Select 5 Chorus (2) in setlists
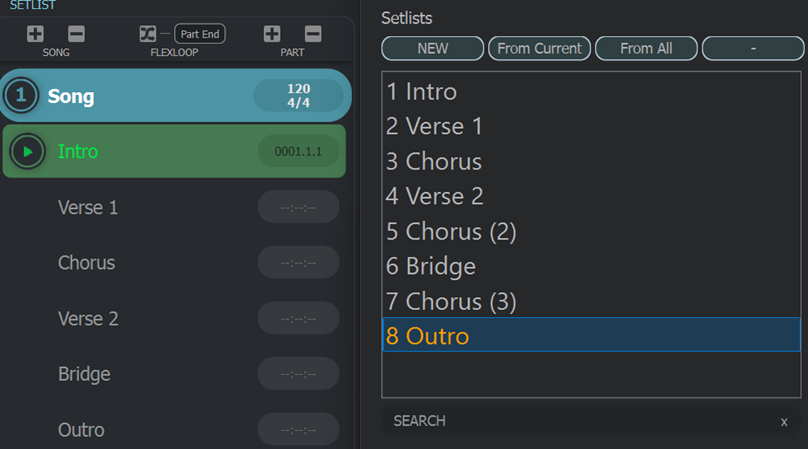This screenshot has width=808, height=449. click(451, 231)
